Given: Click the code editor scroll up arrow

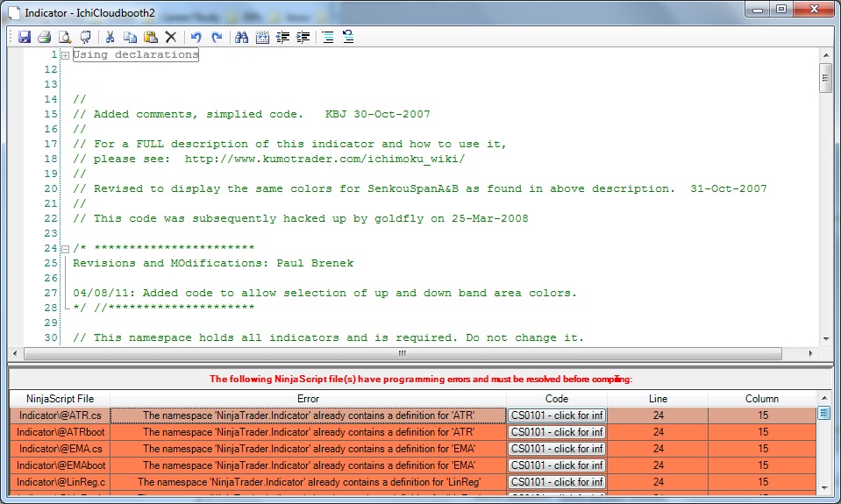Looking at the screenshot, I should coord(826,55).
